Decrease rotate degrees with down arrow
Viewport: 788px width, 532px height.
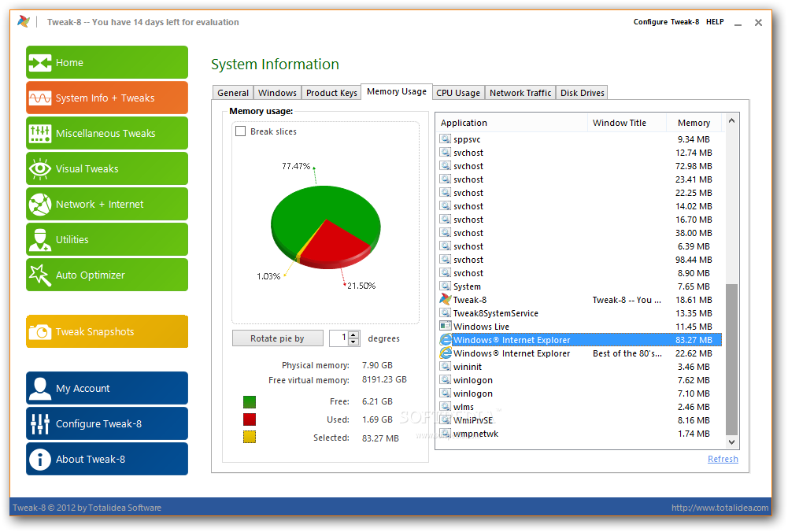pyautogui.click(x=353, y=342)
